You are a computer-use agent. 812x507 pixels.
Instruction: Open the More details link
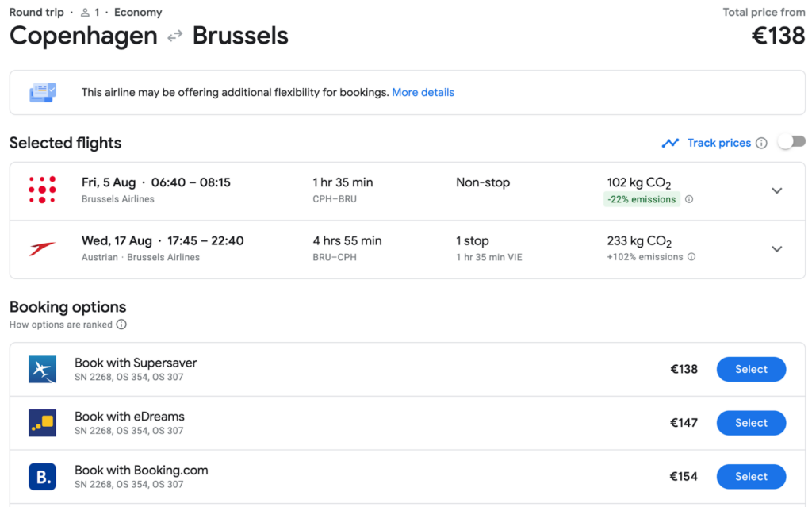pos(423,93)
